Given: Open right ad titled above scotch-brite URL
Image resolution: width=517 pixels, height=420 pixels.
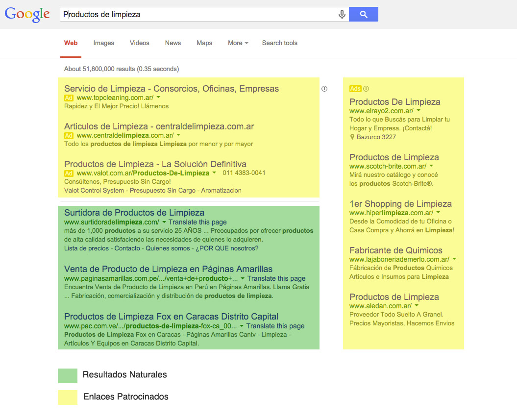Looking at the screenshot, I should click(x=394, y=157).
